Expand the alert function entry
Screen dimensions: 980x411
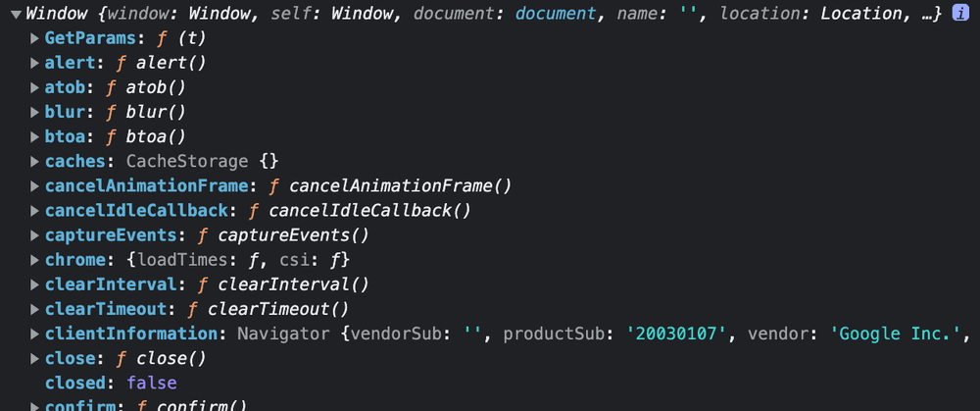coord(35,63)
